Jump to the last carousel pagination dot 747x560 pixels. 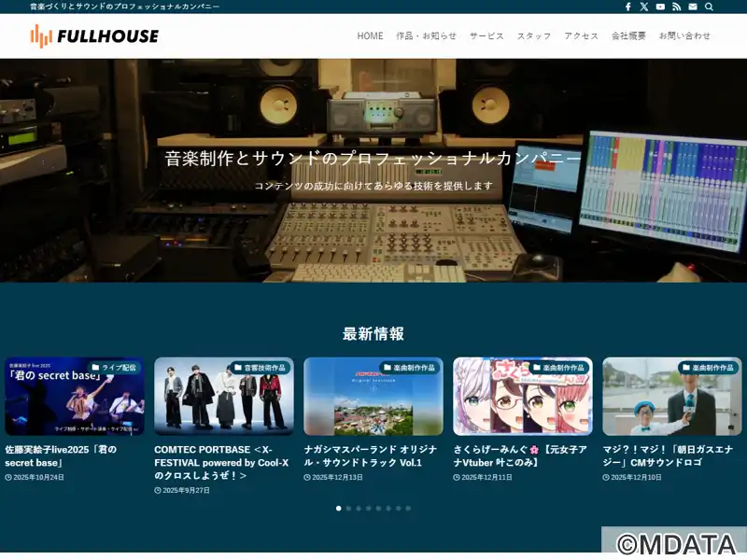click(x=408, y=509)
